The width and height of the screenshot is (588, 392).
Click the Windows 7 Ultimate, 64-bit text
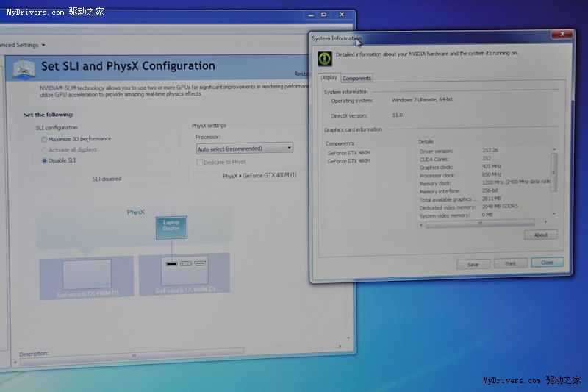[422, 100]
